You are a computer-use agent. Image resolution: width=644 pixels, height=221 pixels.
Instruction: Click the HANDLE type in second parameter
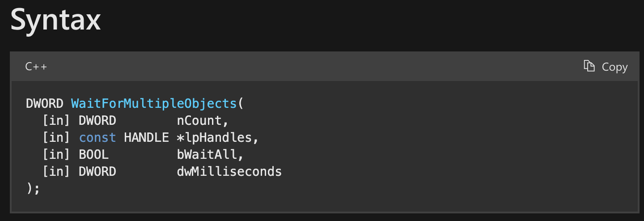click(x=146, y=137)
